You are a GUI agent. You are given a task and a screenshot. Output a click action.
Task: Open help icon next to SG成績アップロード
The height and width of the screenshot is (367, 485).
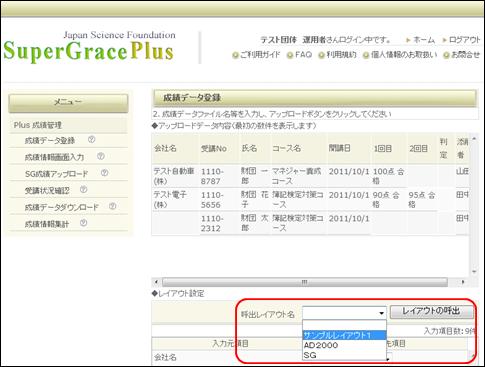click(x=104, y=173)
